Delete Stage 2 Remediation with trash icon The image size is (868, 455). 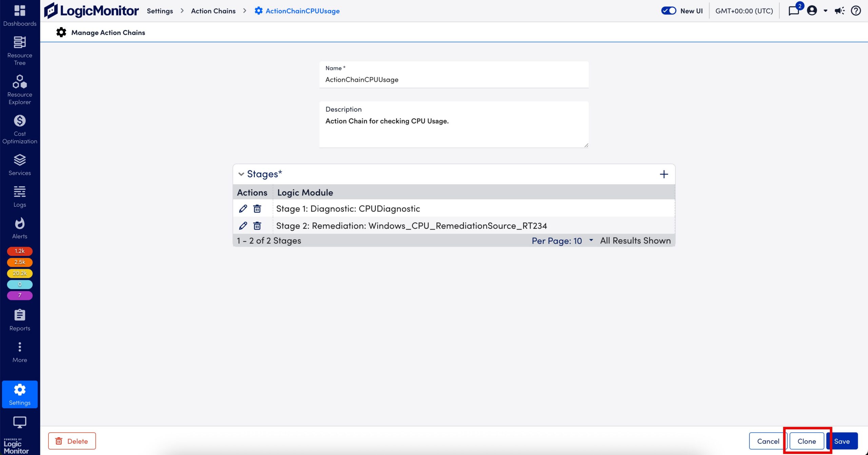coord(257,226)
